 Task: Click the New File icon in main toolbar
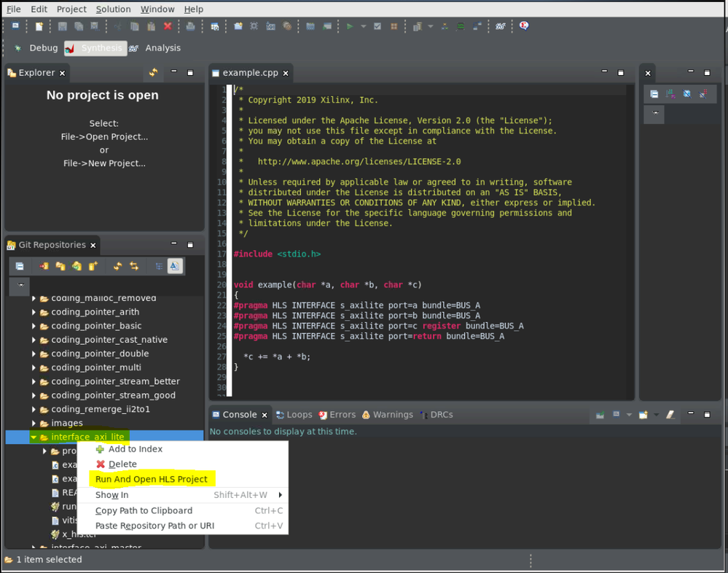pos(39,26)
